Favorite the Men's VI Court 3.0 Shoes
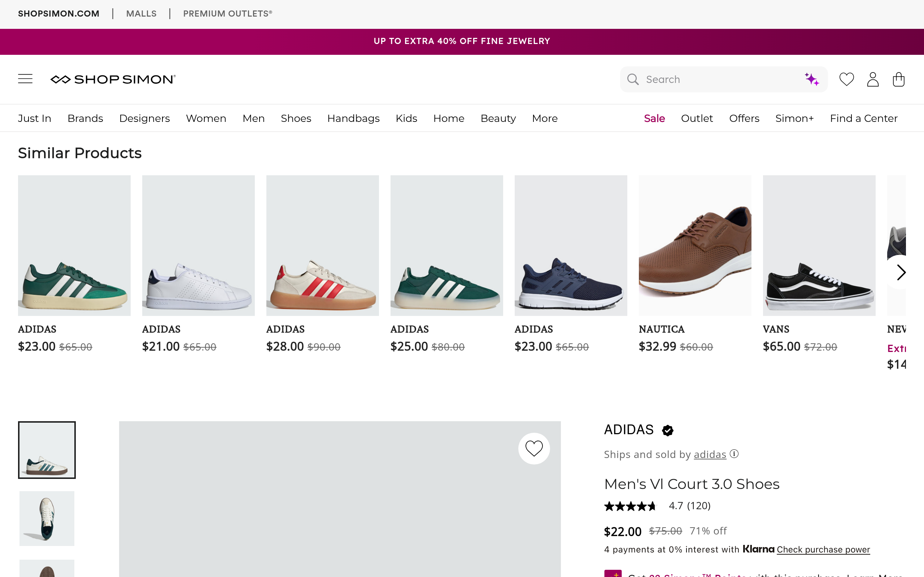The width and height of the screenshot is (924, 577). pos(534,448)
